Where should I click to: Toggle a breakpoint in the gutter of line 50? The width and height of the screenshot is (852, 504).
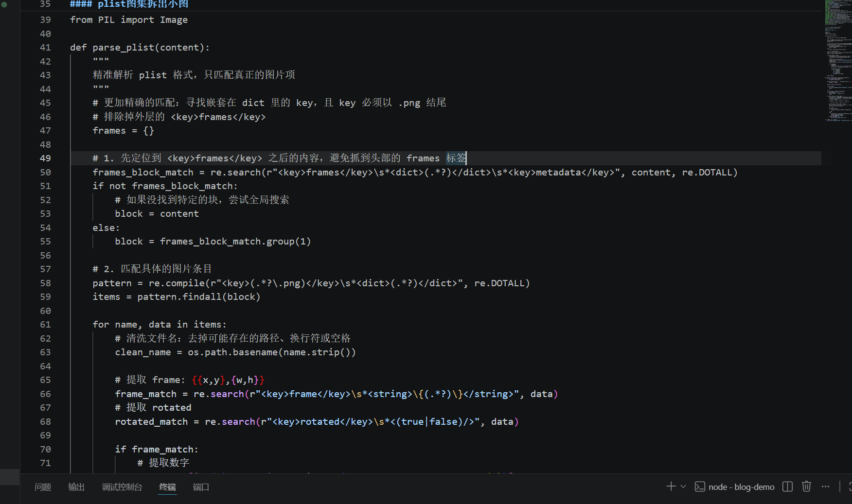click(x=60, y=172)
